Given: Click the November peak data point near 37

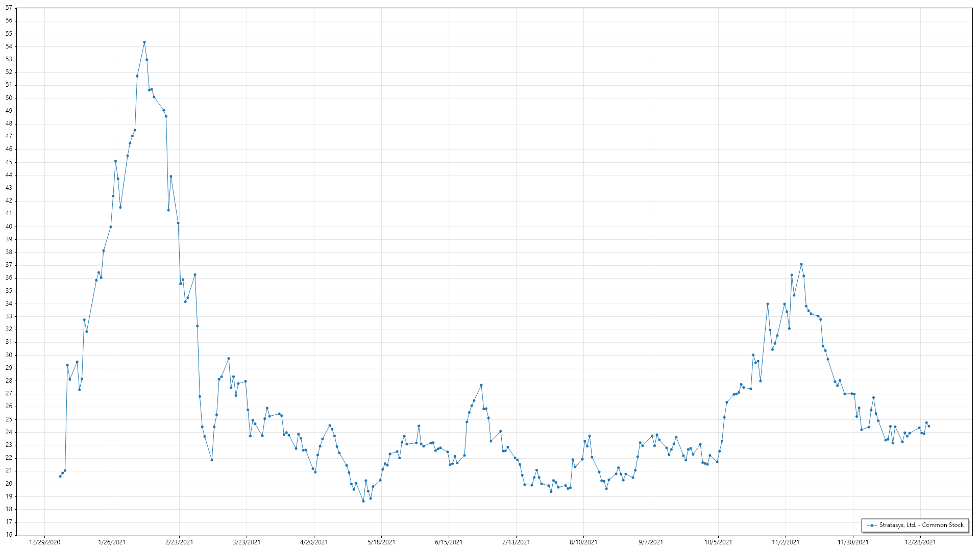Looking at the screenshot, I should (801, 264).
